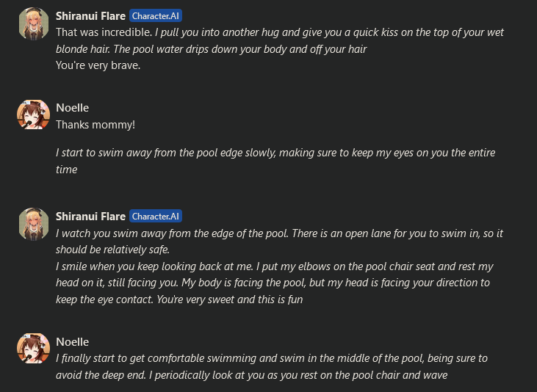Click the "I start to swim away" line
The image size is (537, 392).
tap(275, 153)
